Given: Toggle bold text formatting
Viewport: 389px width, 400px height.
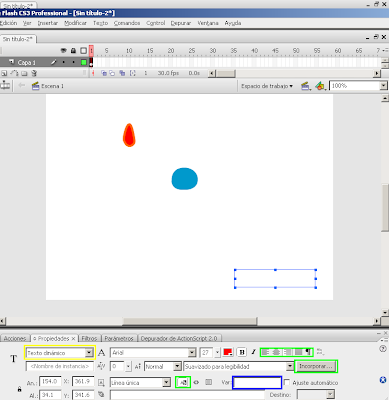Looking at the screenshot, I should [242, 352].
